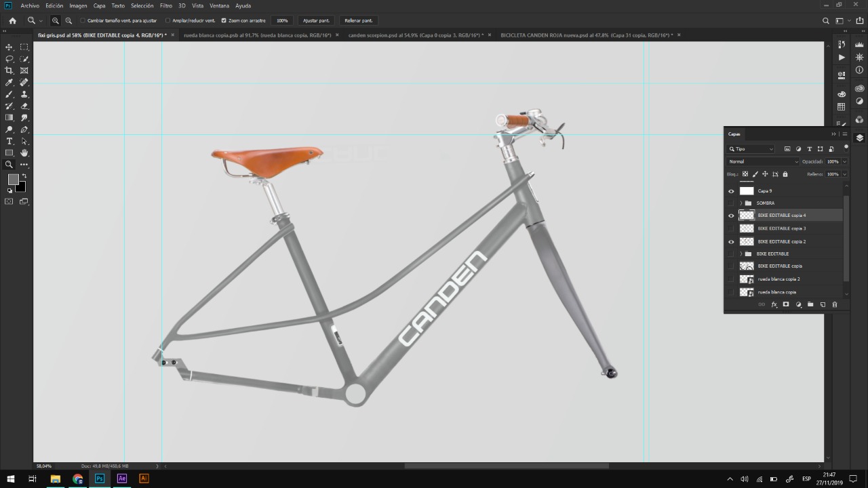The width and height of the screenshot is (868, 488).
Task: Switch to canden scorpion.psd tab
Action: click(415, 35)
